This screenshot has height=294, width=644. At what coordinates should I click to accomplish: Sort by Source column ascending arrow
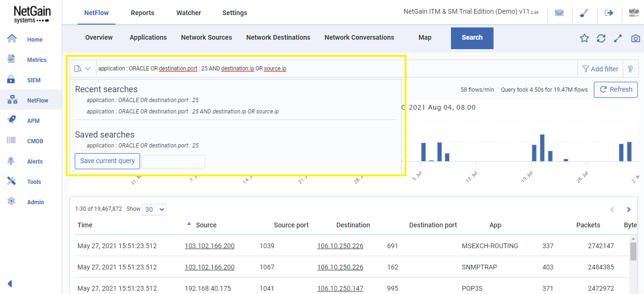coord(190,224)
